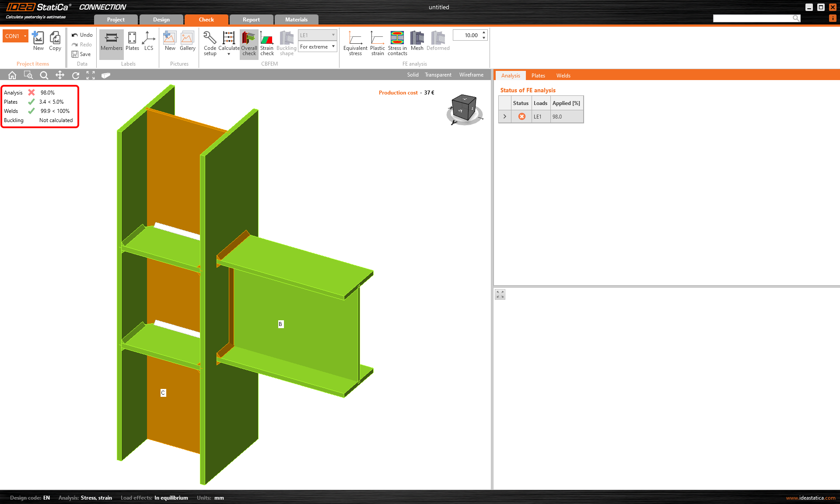840x504 pixels.
Task: Increase the deformation scale stepper
Action: pos(484,33)
